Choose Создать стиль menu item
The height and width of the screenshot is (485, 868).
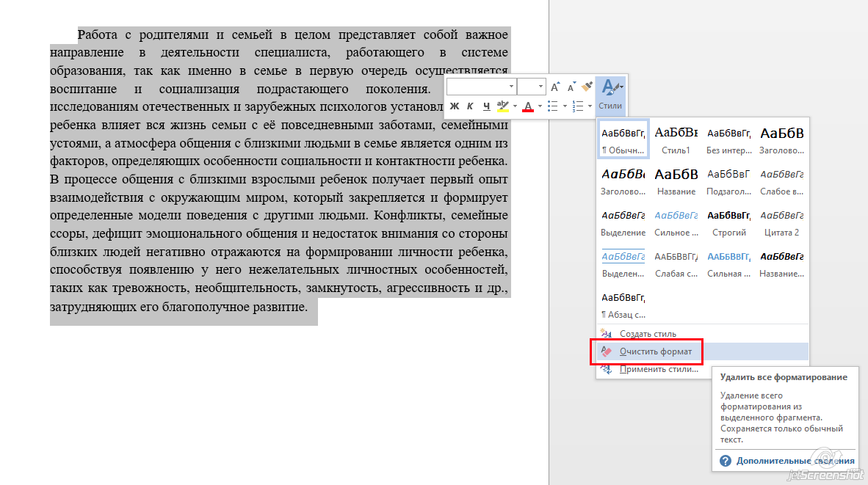pos(648,334)
